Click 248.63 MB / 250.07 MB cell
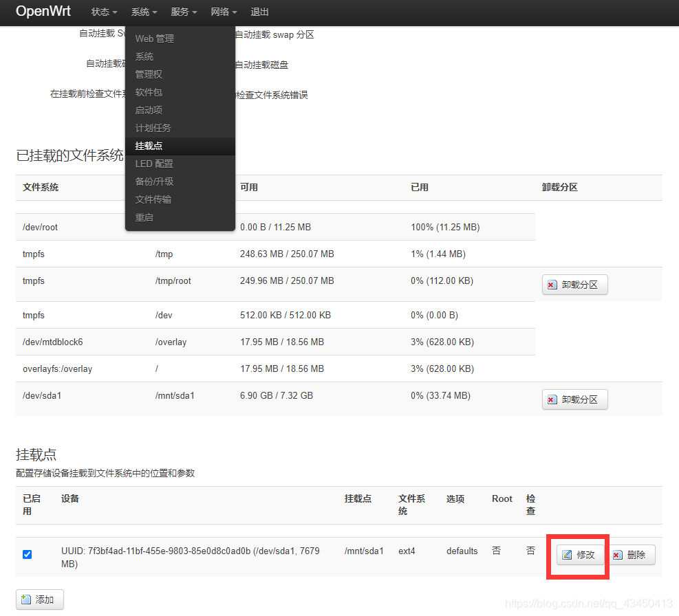The width and height of the screenshot is (679, 616). (287, 254)
